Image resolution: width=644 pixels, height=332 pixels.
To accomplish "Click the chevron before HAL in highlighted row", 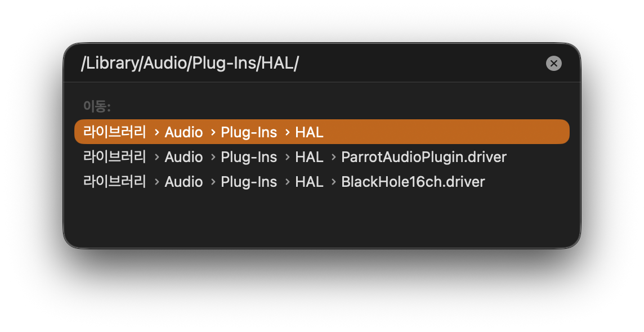I will tap(287, 132).
